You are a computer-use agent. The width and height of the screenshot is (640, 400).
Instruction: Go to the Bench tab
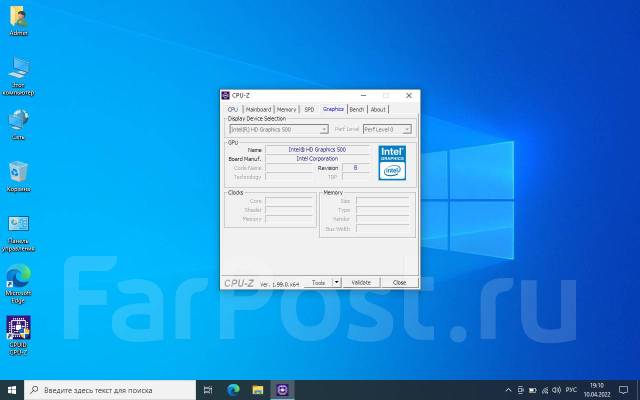pos(356,109)
